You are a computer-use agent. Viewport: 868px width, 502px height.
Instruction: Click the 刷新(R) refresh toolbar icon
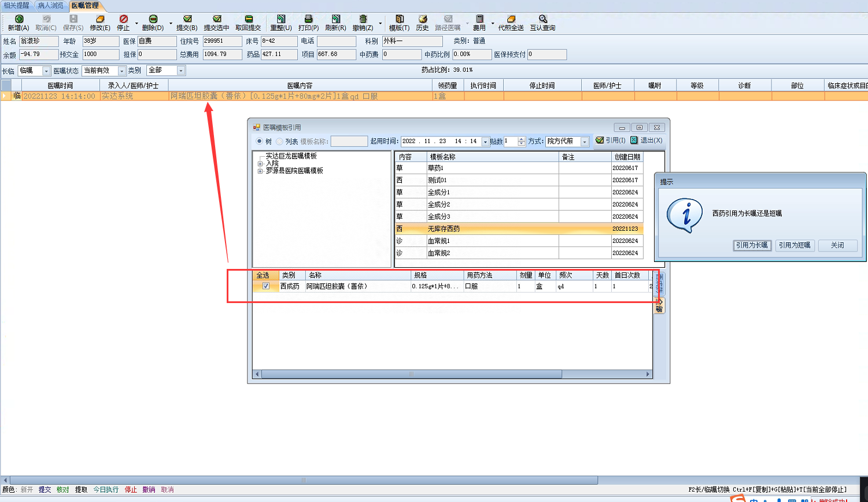pos(335,19)
